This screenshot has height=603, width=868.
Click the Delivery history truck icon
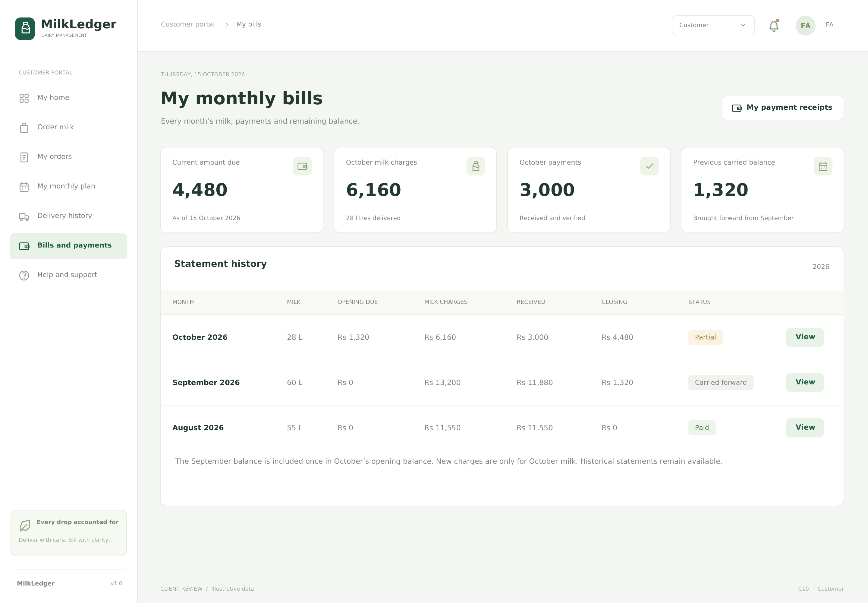24,216
